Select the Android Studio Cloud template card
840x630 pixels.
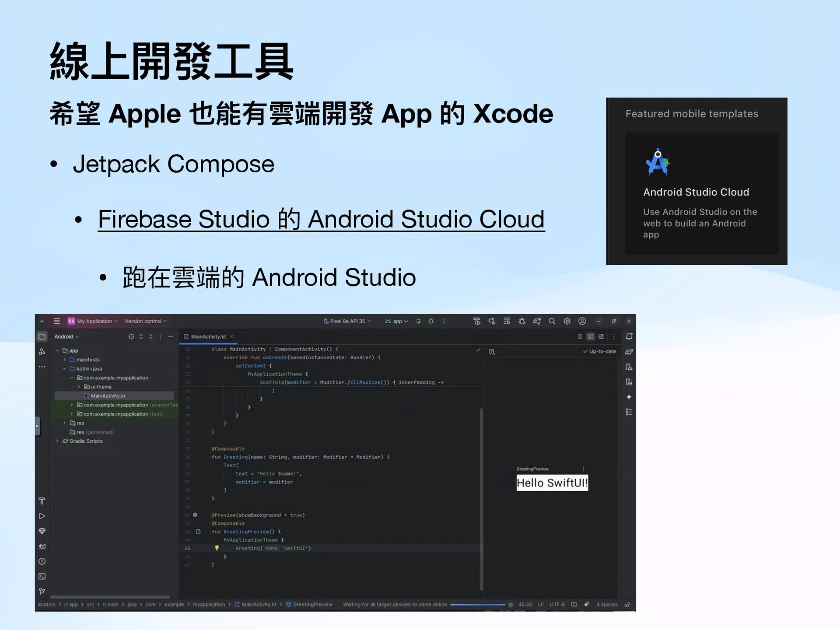[702, 193]
